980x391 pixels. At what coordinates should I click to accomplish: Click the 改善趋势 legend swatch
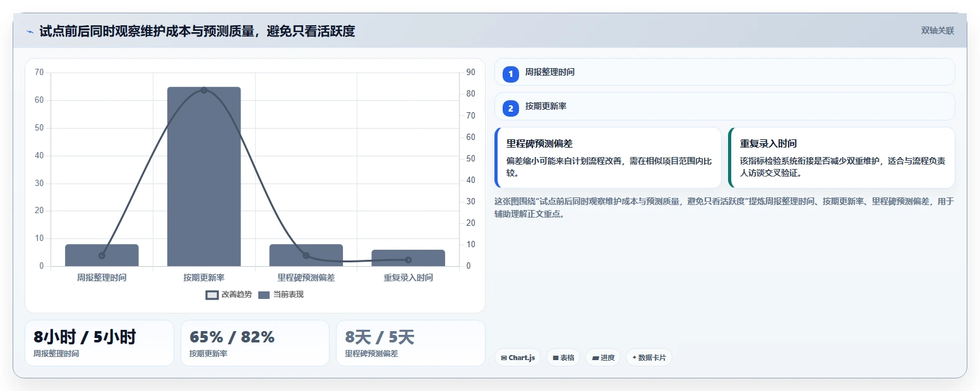[x=212, y=295]
